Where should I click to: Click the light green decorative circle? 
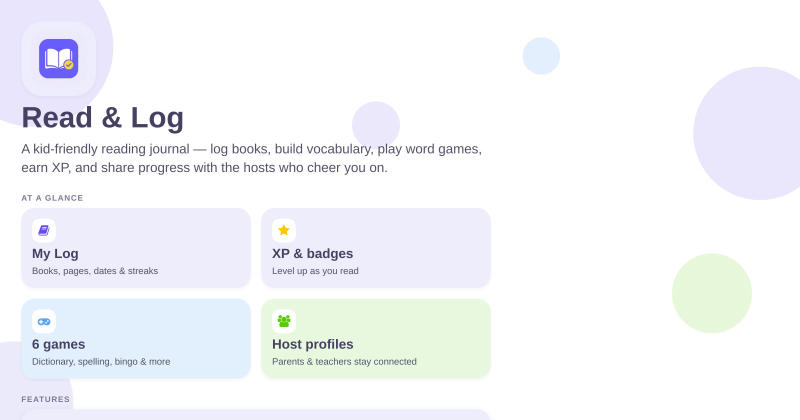point(712,293)
